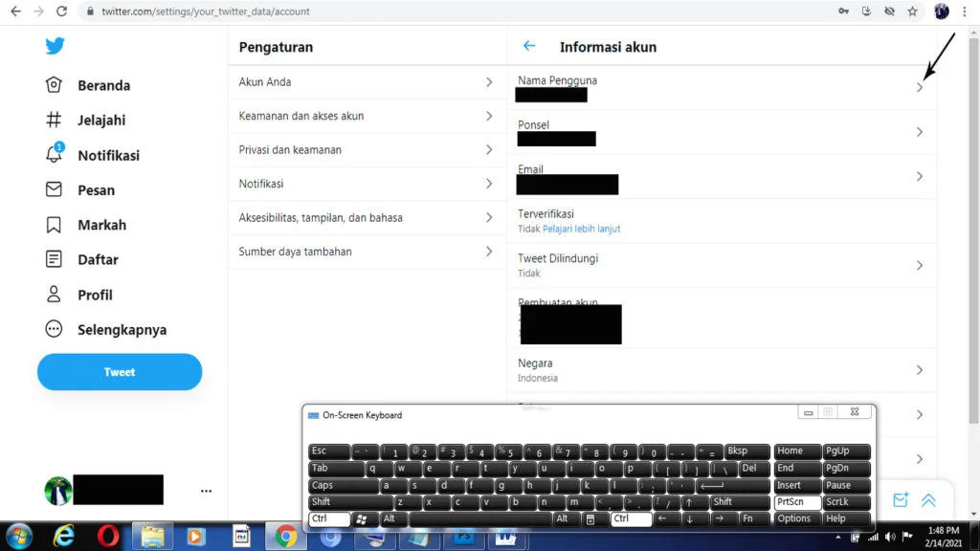
Task: Open Keamanan dan akses akun section
Action: (367, 116)
